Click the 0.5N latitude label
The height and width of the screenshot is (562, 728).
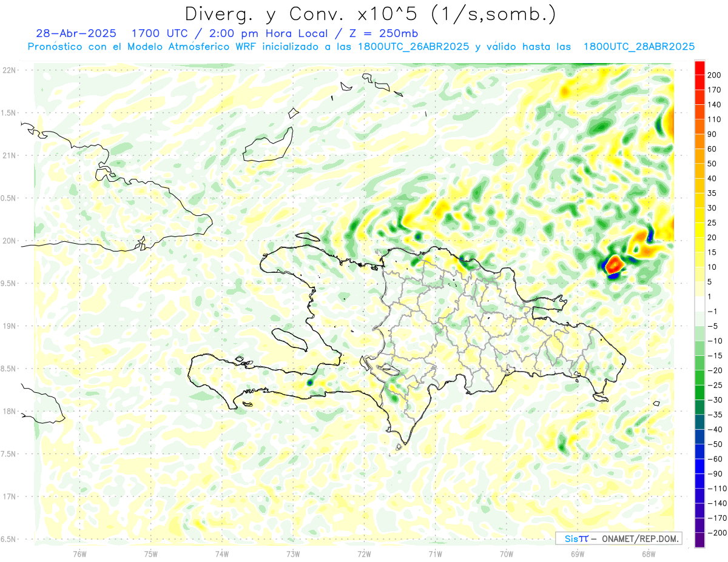[9, 198]
